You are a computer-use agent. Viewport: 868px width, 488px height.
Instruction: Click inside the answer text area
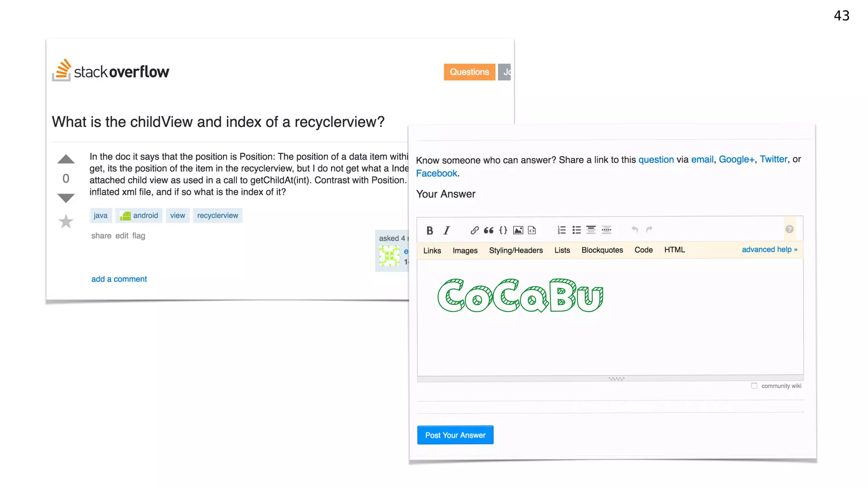610,317
